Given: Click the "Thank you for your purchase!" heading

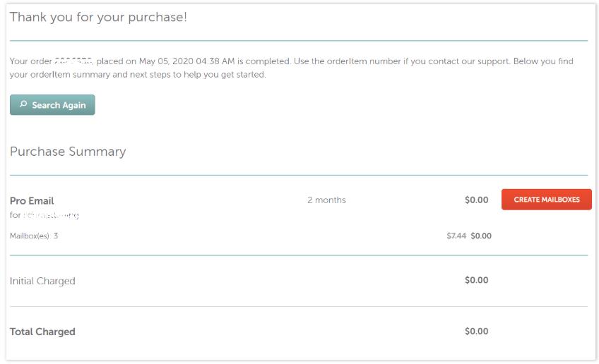Looking at the screenshot, I should point(99,17).
